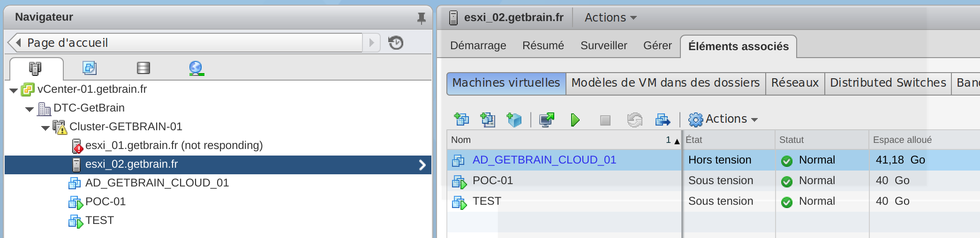Viewport: 980px width, 238px height.
Task: Click the host icon in title bar
Action: [x=453, y=18]
